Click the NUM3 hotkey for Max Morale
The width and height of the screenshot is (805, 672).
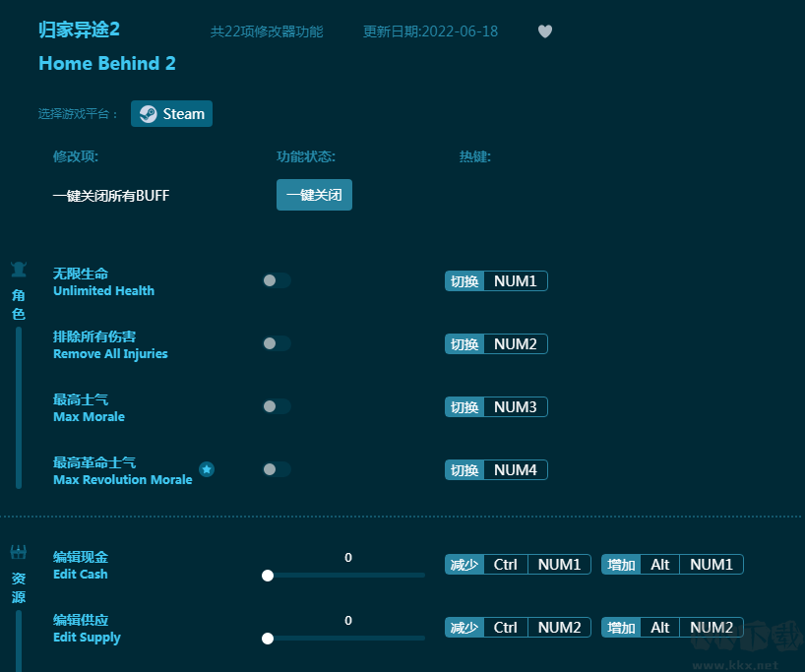point(516,407)
